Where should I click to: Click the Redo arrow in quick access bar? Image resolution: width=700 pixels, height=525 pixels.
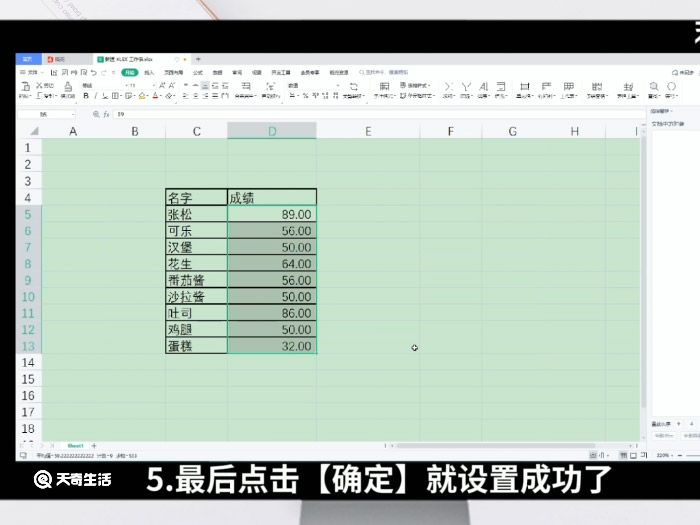click(104, 72)
